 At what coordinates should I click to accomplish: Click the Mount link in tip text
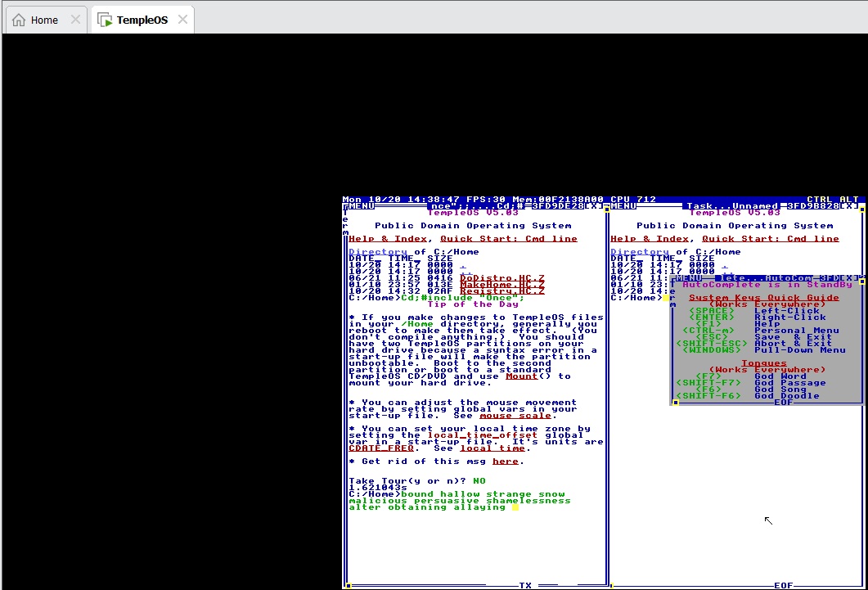(521, 376)
